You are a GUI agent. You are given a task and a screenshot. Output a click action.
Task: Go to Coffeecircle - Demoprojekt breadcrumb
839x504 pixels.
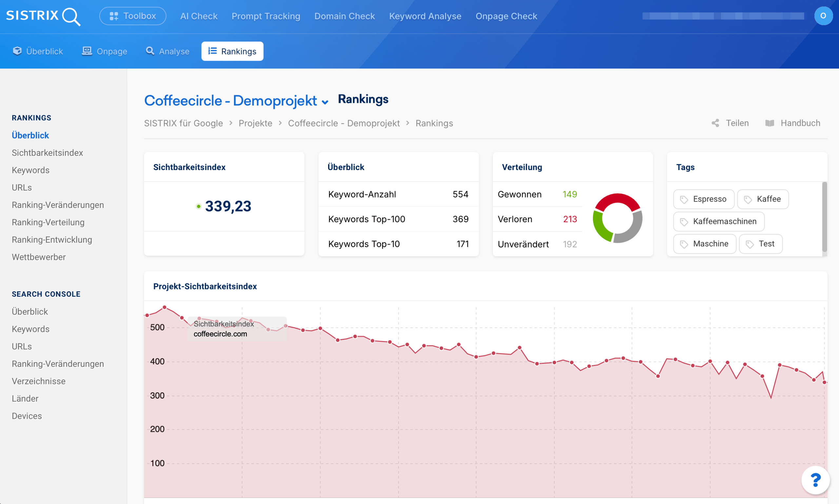(344, 123)
